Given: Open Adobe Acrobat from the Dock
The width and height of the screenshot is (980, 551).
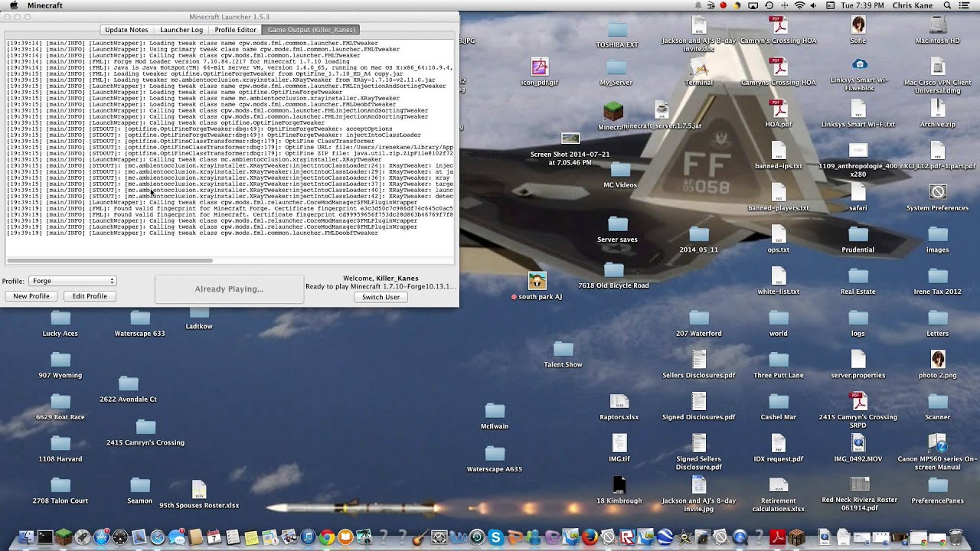Looking at the screenshot, I should point(778,537).
